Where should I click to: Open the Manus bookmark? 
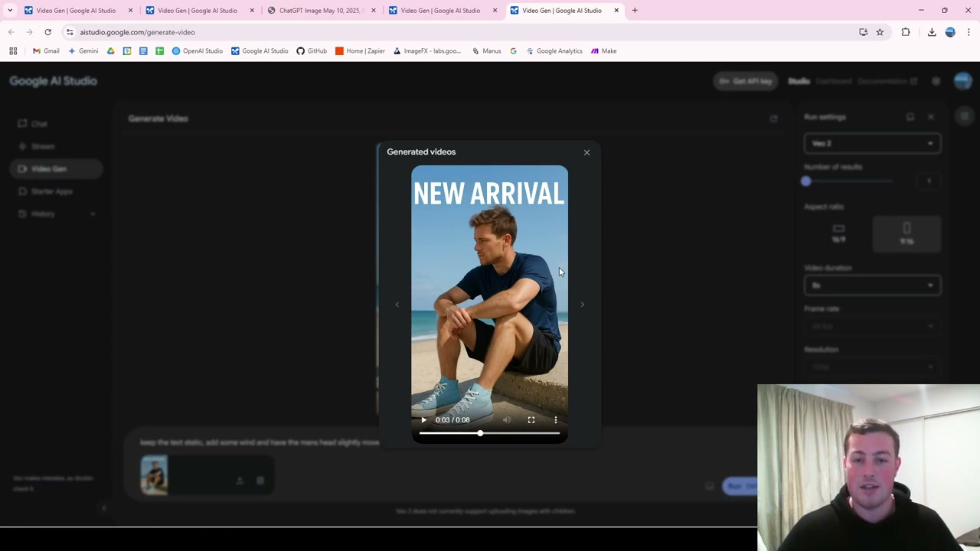tap(486, 51)
